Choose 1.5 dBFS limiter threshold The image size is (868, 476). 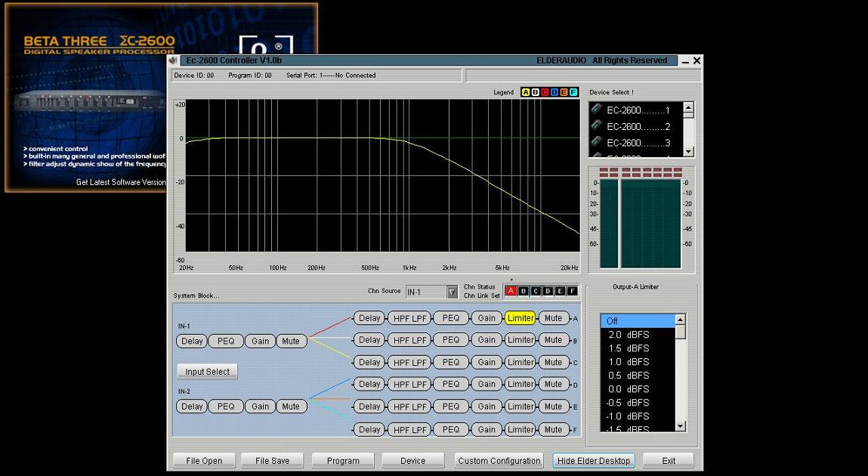[x=638, y=348]
